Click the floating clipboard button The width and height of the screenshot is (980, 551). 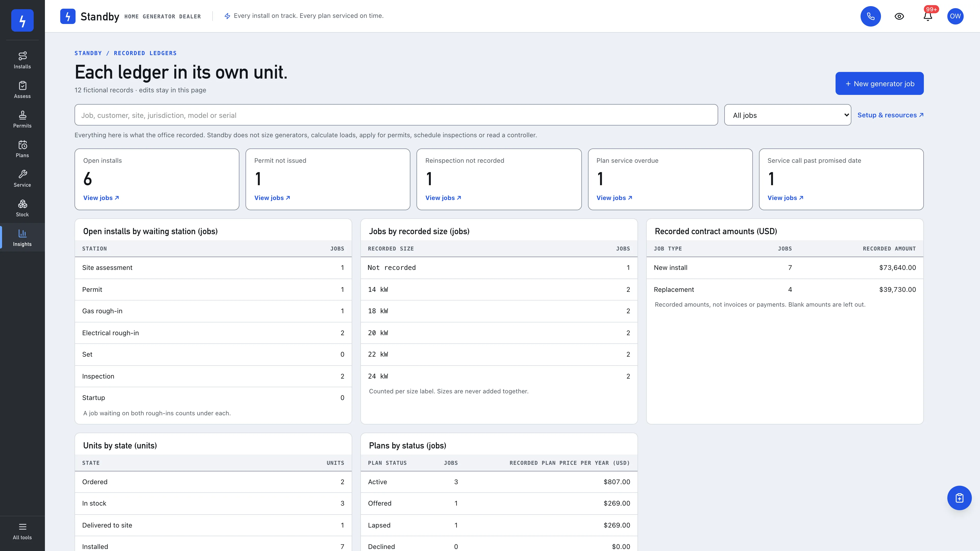coord(959,498)
